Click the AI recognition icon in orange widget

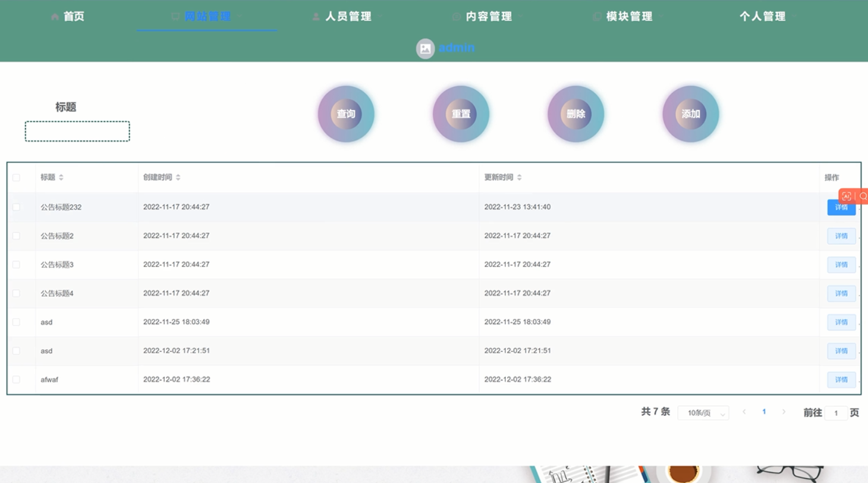tap(847, 196)
